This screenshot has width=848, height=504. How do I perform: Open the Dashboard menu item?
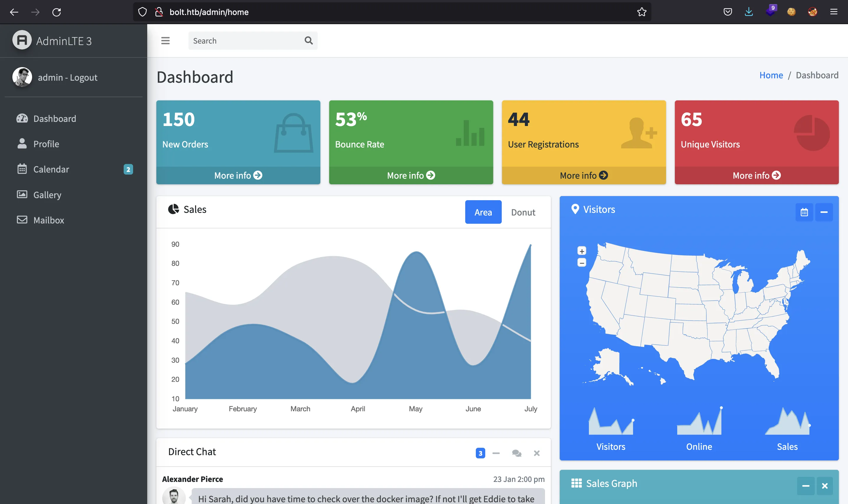[54, 118]
